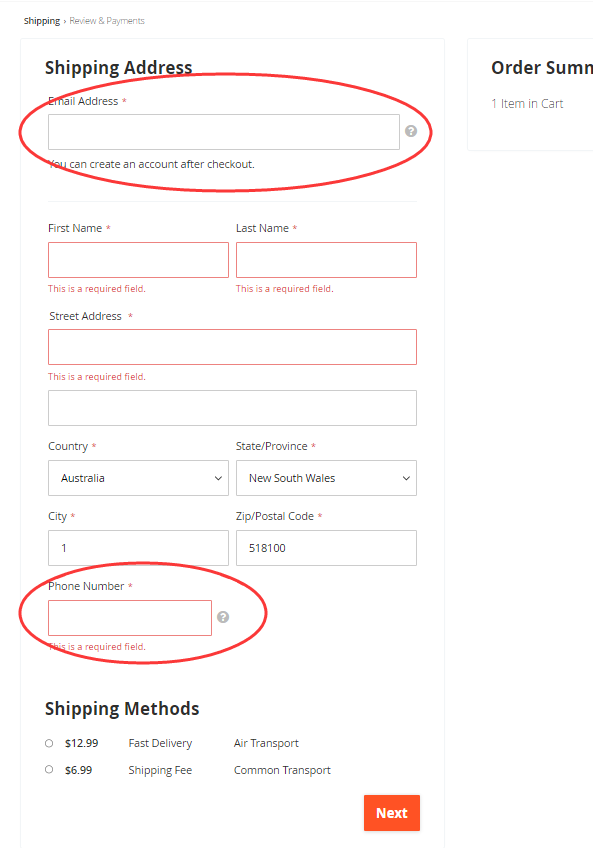The height and width of the screenshot is (848, 593).
Task: Click the help icon beside Phone Number field
Action: 223,617
